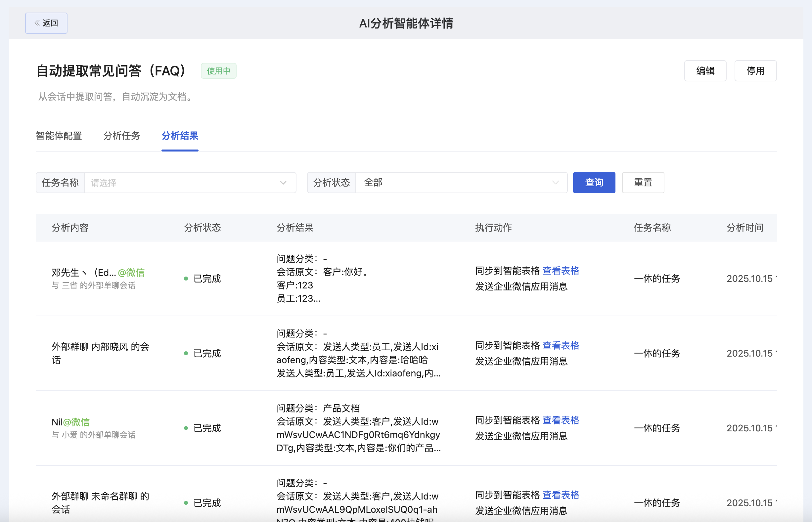Viewport: 812px width, 522px height.
Task: Select the 分析结果 tab
Action: [180, 136]
